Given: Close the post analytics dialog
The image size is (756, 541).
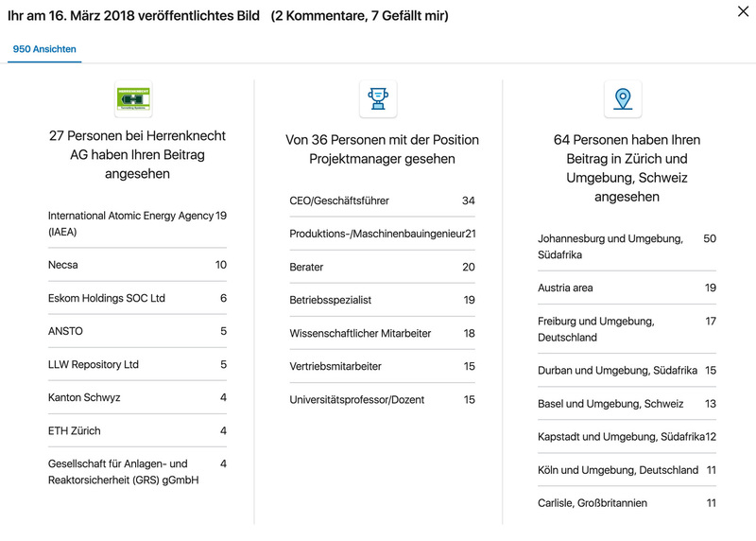Looking at the screenshot, I should coord(742,12).
